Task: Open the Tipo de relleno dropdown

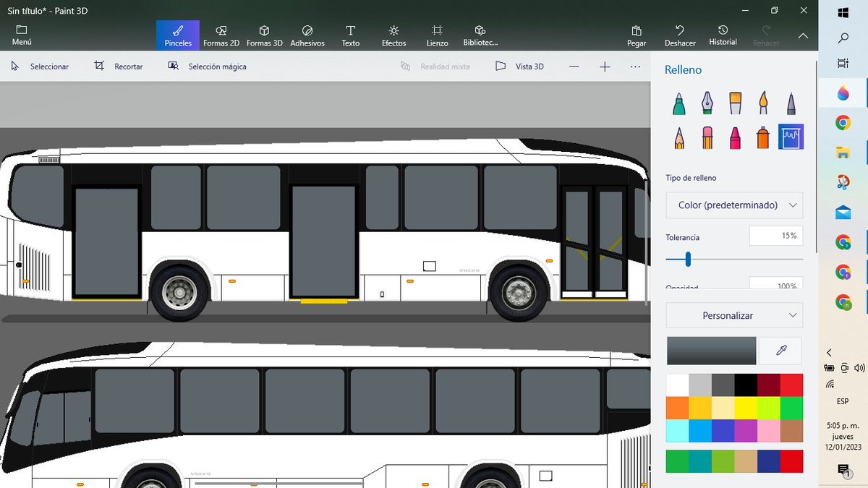Action: [734, 205]
